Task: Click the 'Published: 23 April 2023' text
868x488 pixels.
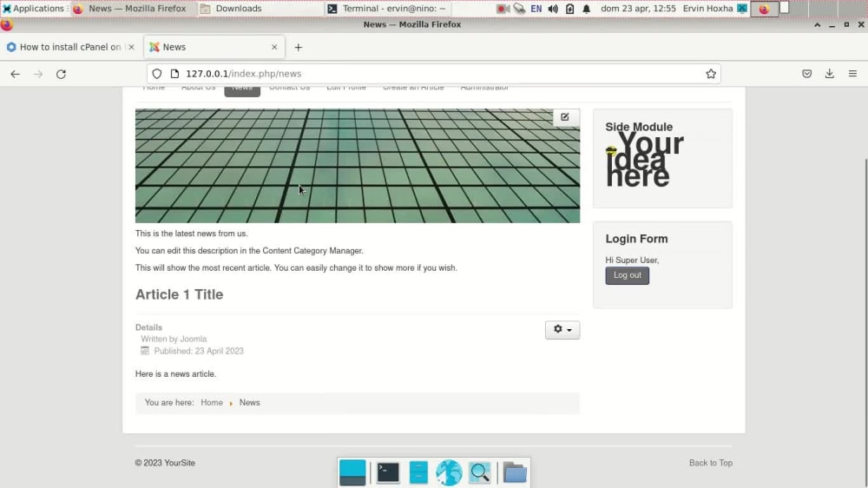Action: pos(199,351)
